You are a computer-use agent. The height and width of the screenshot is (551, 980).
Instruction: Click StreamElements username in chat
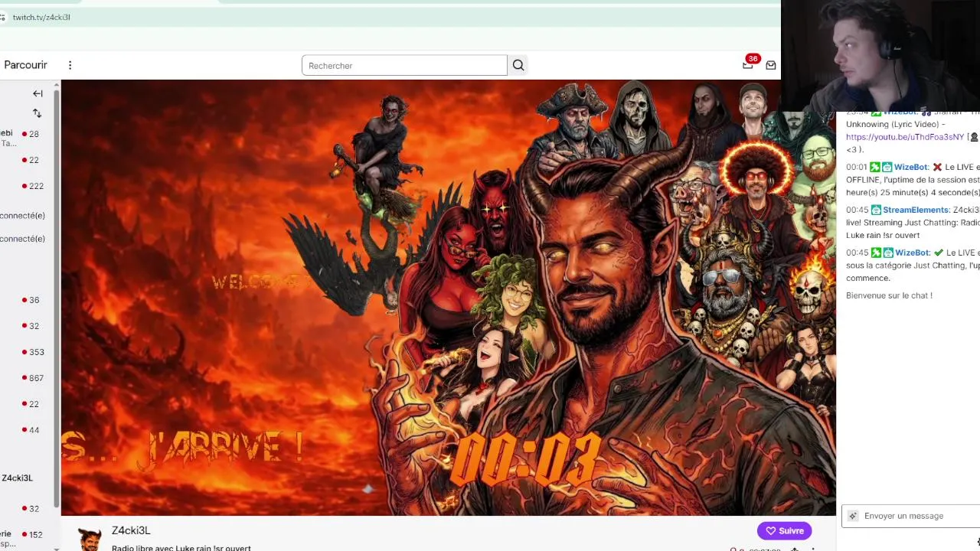click(916, 210)
